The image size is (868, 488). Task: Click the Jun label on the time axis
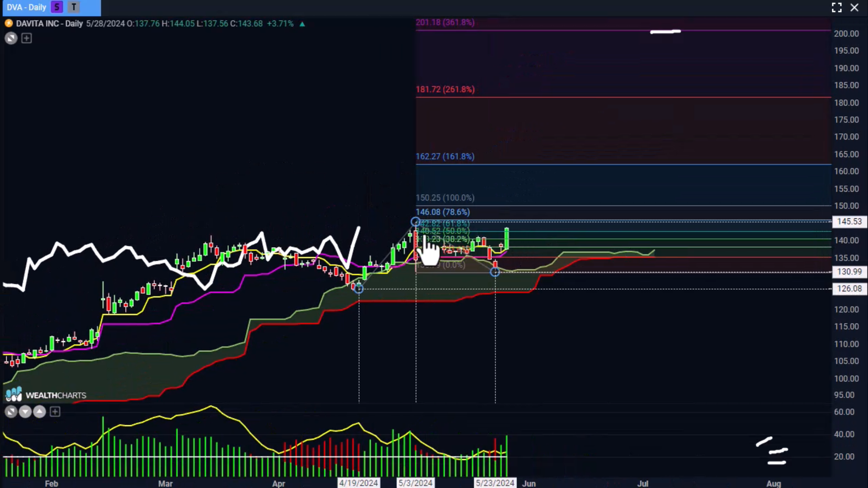click(x=529, y=483)
